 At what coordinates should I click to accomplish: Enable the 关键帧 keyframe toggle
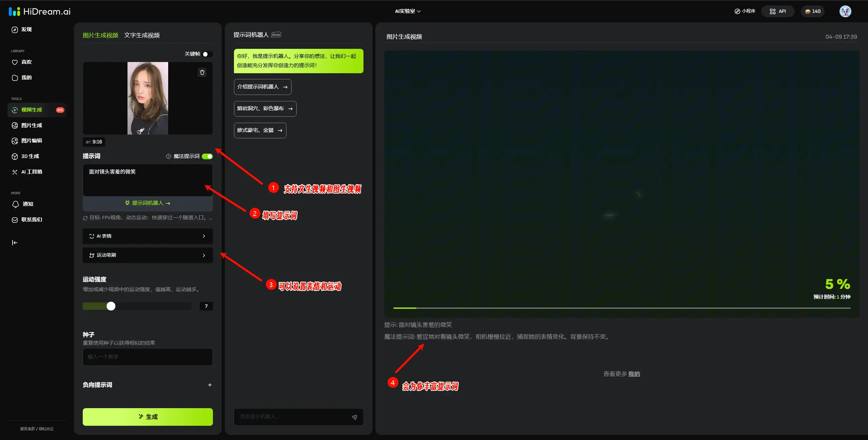207,54
